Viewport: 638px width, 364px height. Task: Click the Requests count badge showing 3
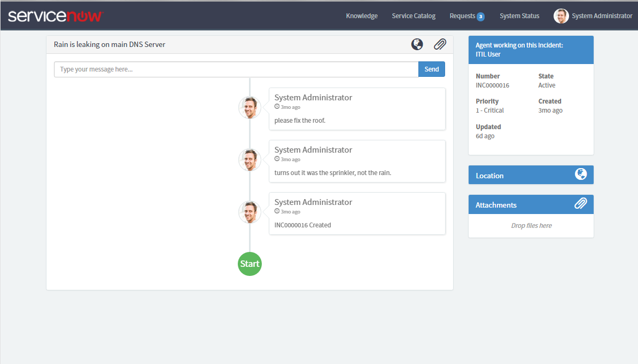(480, 17)
